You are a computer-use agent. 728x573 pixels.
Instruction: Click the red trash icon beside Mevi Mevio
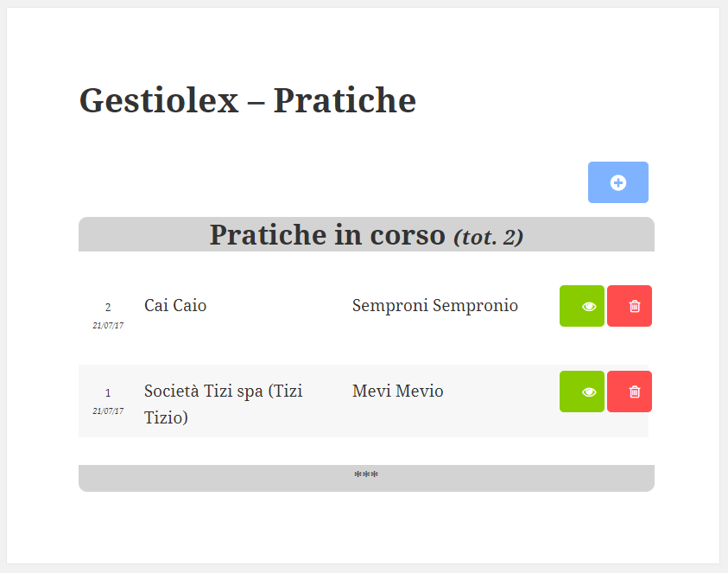(x=629, y=392)
